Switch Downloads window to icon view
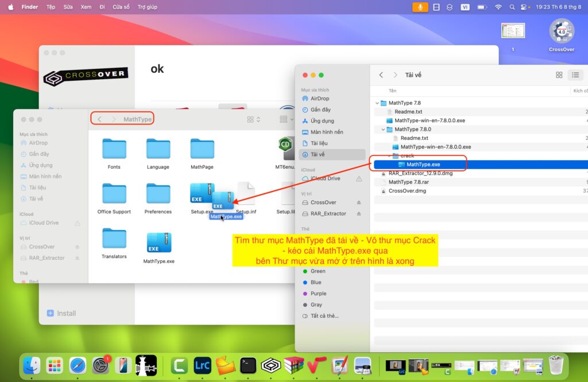Image resolution: width=588 pixels, height=382 pixels. (x=559, y=75)
